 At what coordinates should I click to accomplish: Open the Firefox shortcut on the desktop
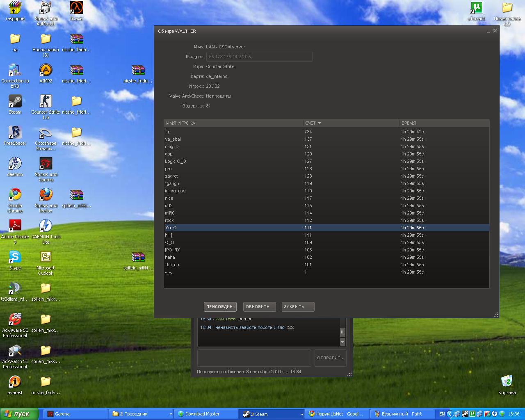46,201
